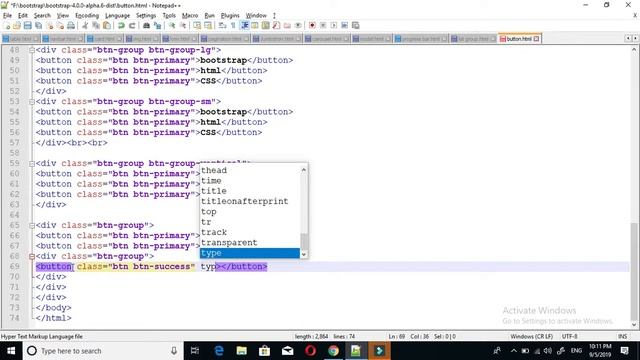
Task: Click the editor vertical scrollbar thumb
Action: [x=634, y=271]
